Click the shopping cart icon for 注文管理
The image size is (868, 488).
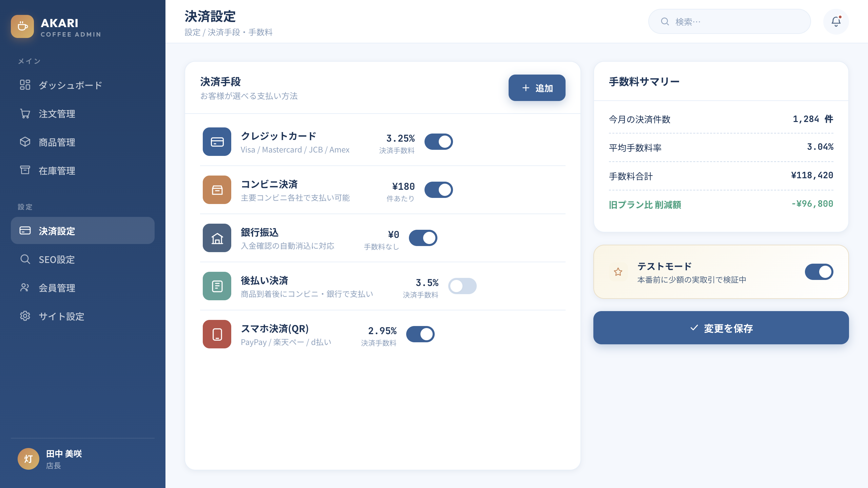[x=25, y=113]
